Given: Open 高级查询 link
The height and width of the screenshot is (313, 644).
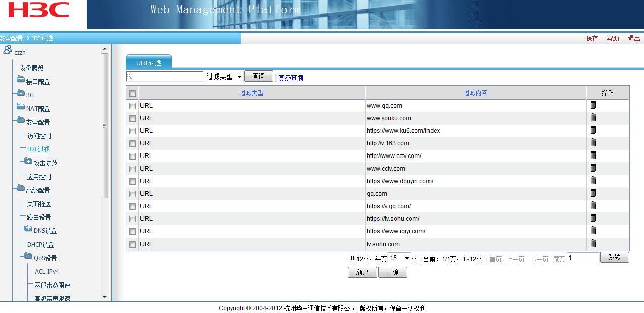Looking at the screenshot, I should pyautogui.click(x=291, y=78).
